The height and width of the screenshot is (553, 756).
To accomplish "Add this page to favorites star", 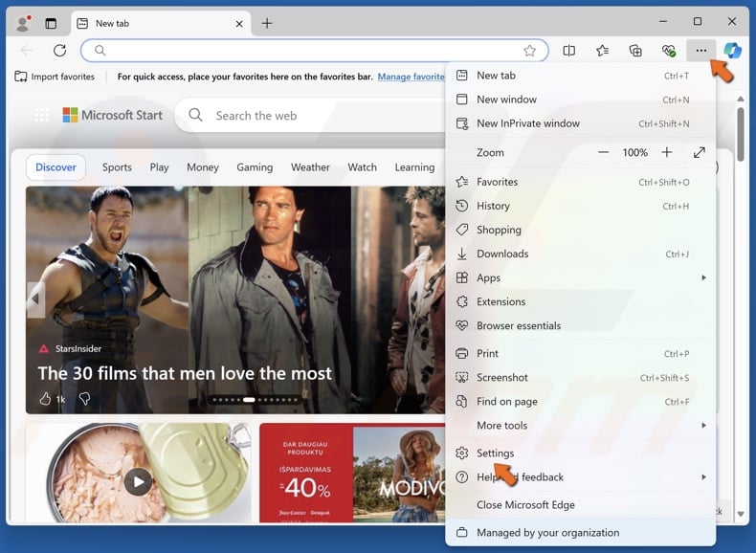I will click(x=529, y=50).
